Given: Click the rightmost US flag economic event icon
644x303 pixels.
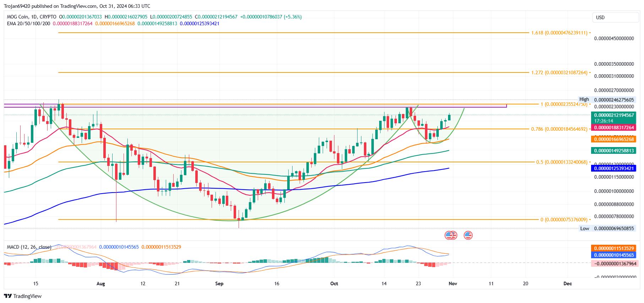Looking at the screenshot, I should 468,235.
